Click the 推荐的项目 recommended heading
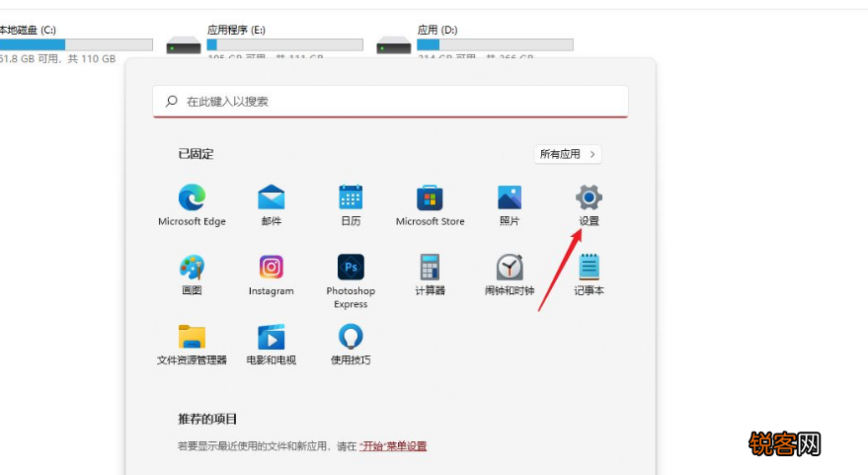Image resolution: width=868 pixels, height=475 pixels. (x=207, y=419)
